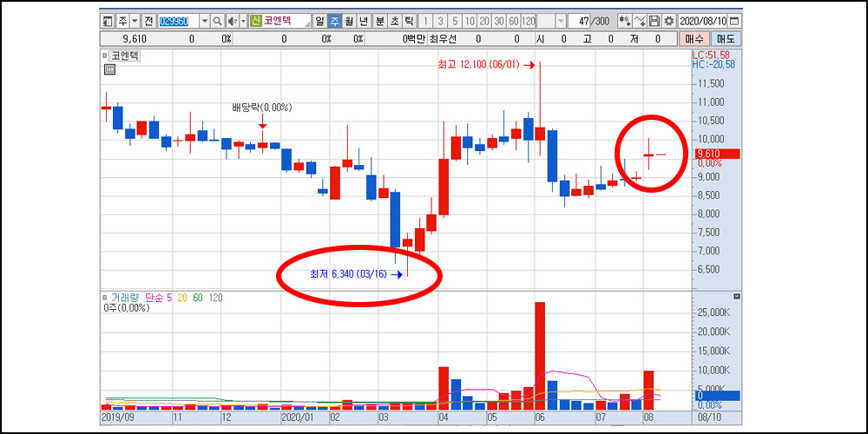Click the 최우선 quote field label
Viewport: 868px width, 434px height.
(x=442, y=39)
